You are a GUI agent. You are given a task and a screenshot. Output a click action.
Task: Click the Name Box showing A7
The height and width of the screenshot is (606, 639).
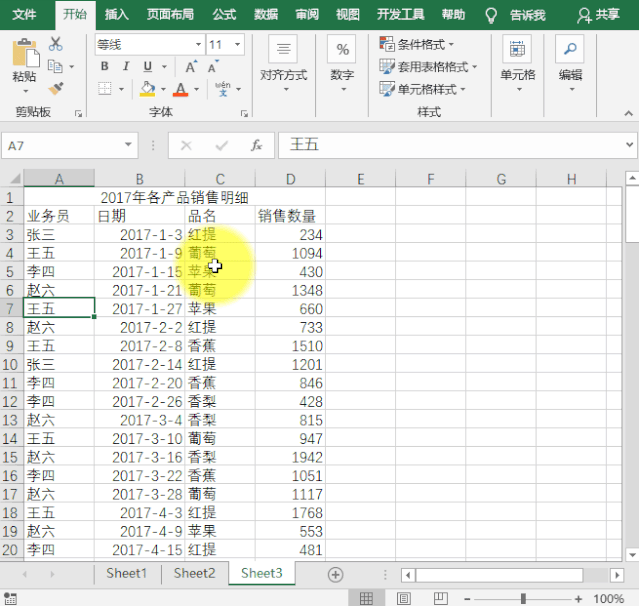(x=60, y=145)
